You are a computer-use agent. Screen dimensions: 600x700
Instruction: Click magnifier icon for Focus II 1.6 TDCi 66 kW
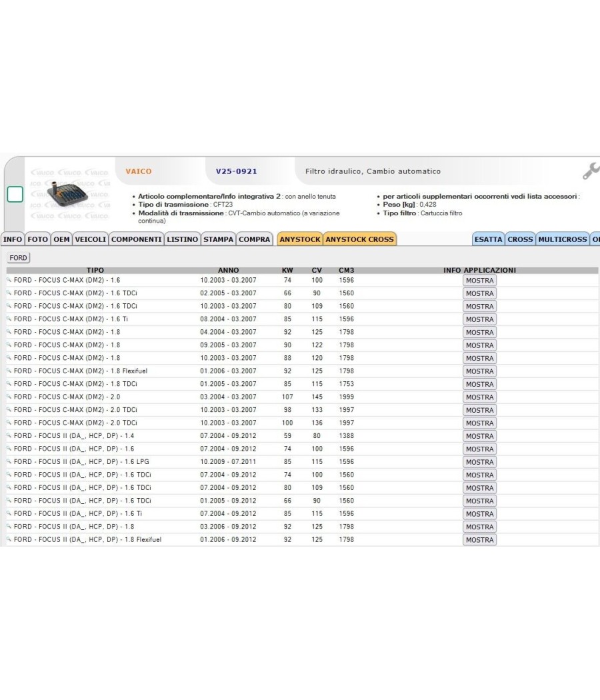9,501
